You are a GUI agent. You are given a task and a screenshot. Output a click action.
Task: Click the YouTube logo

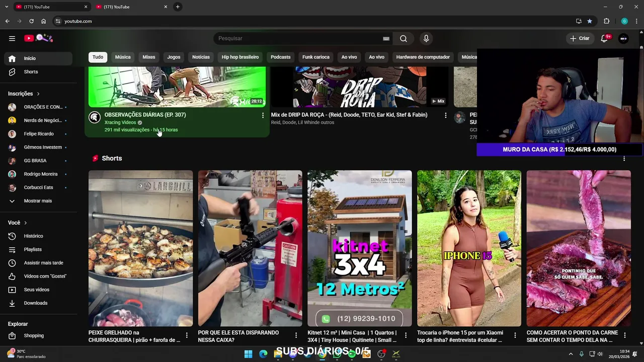coord(39,38)
